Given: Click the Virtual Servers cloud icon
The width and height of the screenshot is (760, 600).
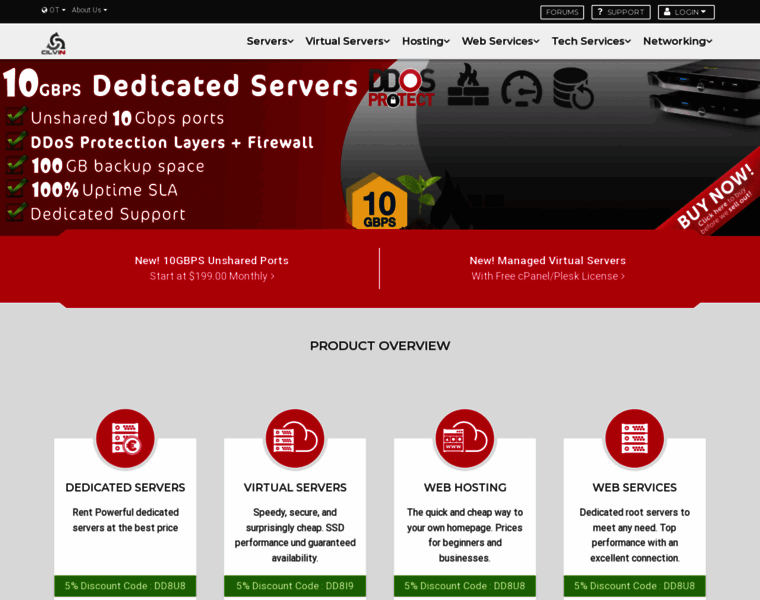Looking at the screenshot, I should click(x=295, y=439).
